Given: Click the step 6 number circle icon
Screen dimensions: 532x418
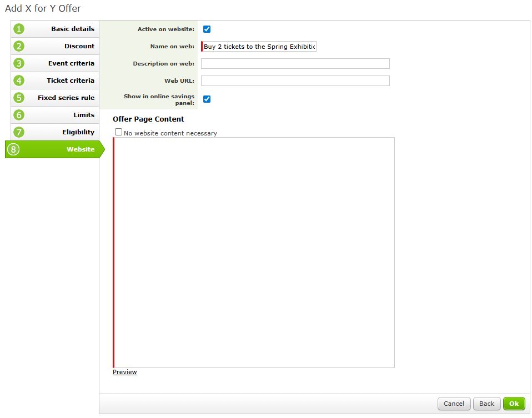Looking at the screenshot, I should [19, 115].
